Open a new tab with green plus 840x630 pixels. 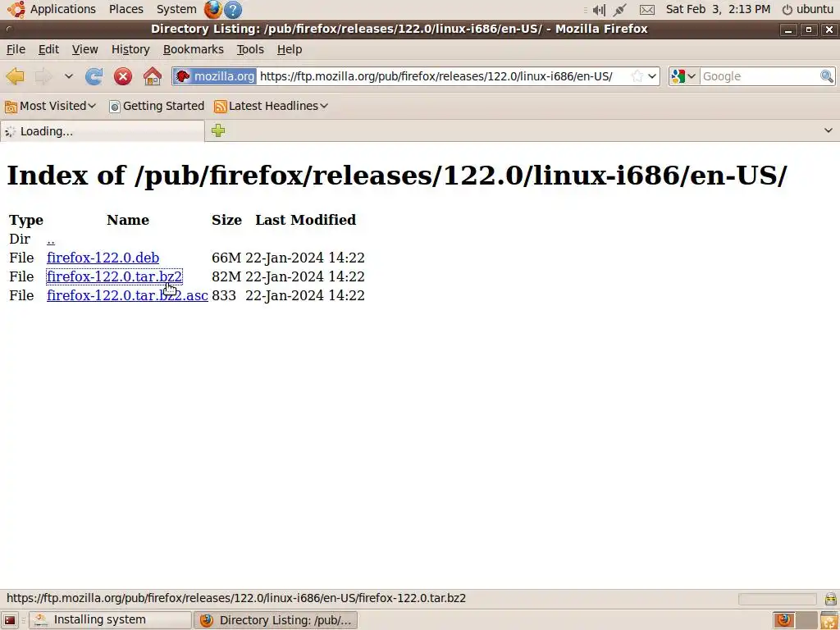point(218,130)
